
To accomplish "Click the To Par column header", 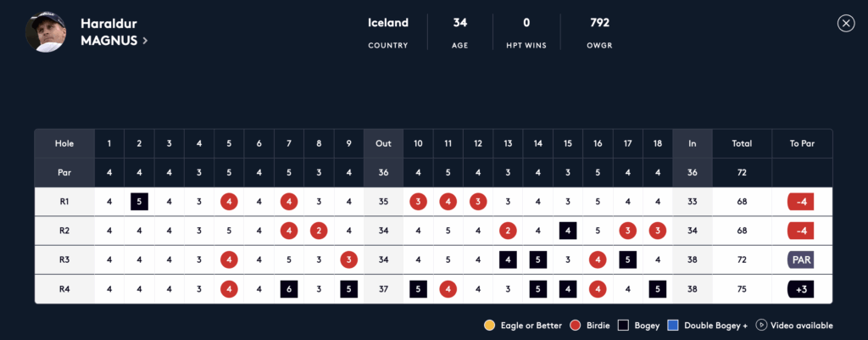I will pos(802,143).
